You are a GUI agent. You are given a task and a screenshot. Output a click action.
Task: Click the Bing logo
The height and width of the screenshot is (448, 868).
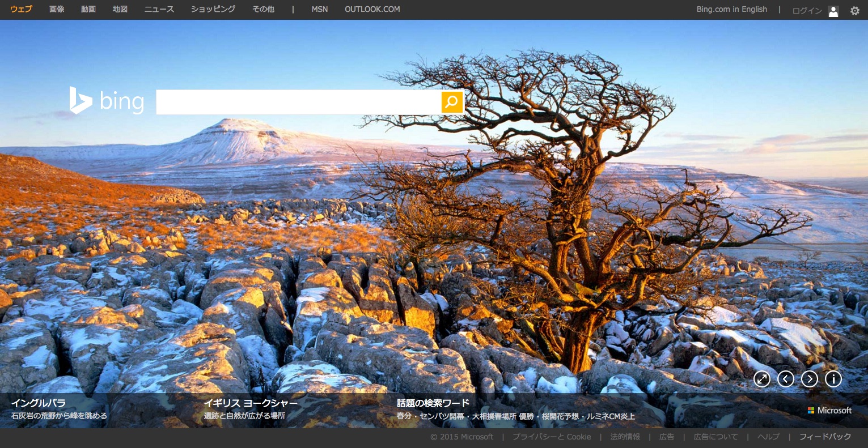pos(107,101)
